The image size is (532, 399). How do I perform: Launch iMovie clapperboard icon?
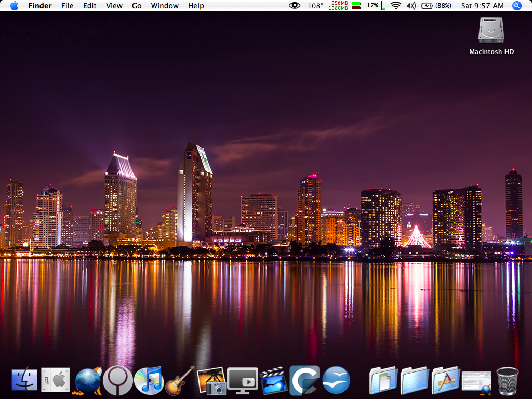pos(274,380)
